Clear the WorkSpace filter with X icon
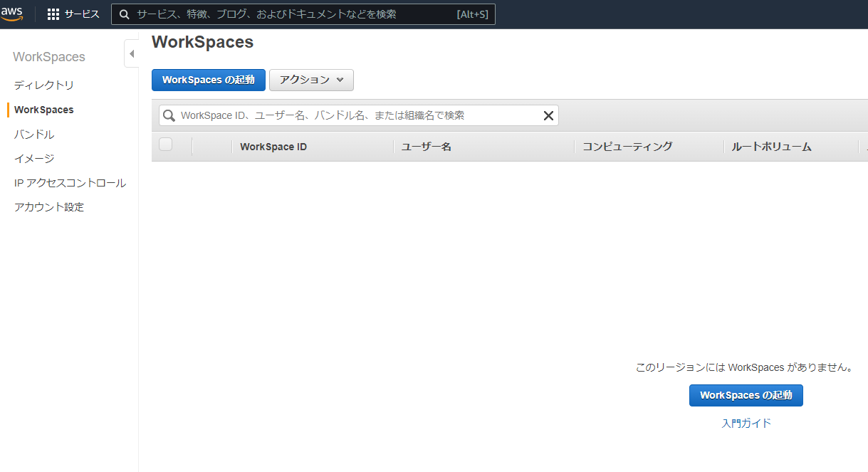 pyautogui.click(x=548, y=115)
